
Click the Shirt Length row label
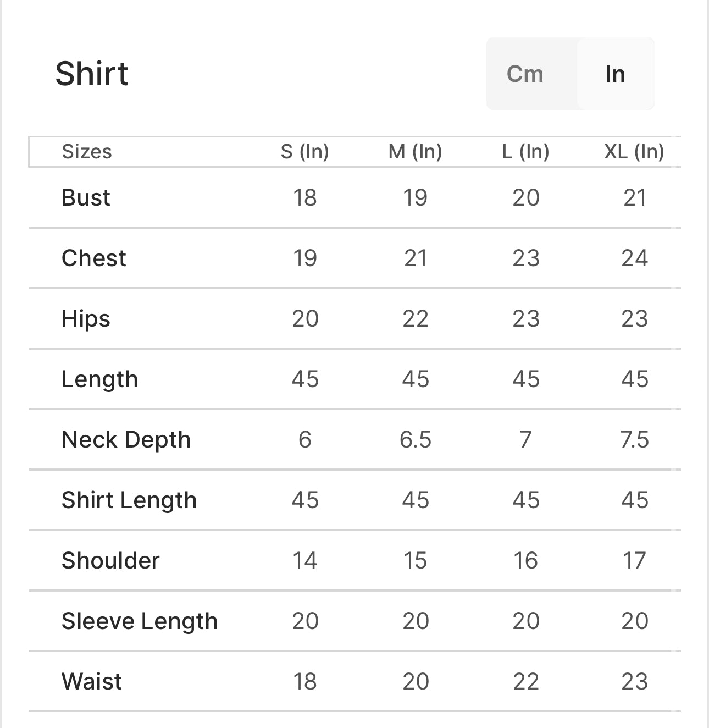point(130,500)
